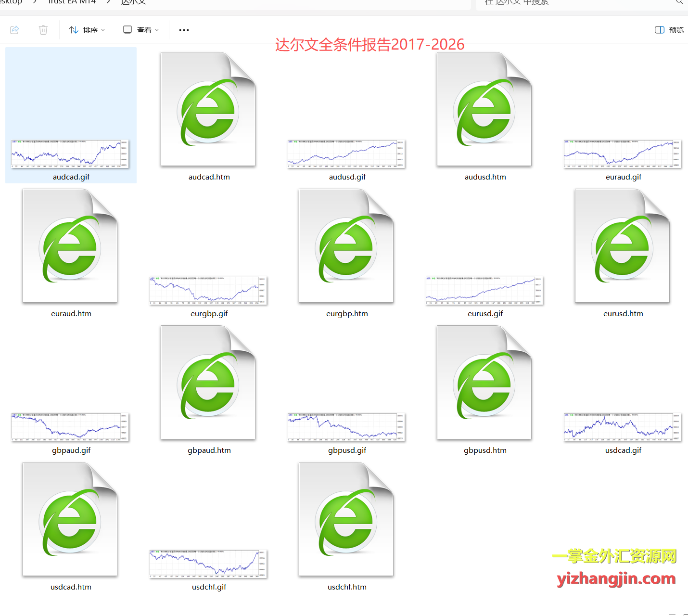The width and height of the screenshot is (688, 616).
Task: Open the gbpaud.htm file icon
Action: pyautogui.click(x=208, y=383)
